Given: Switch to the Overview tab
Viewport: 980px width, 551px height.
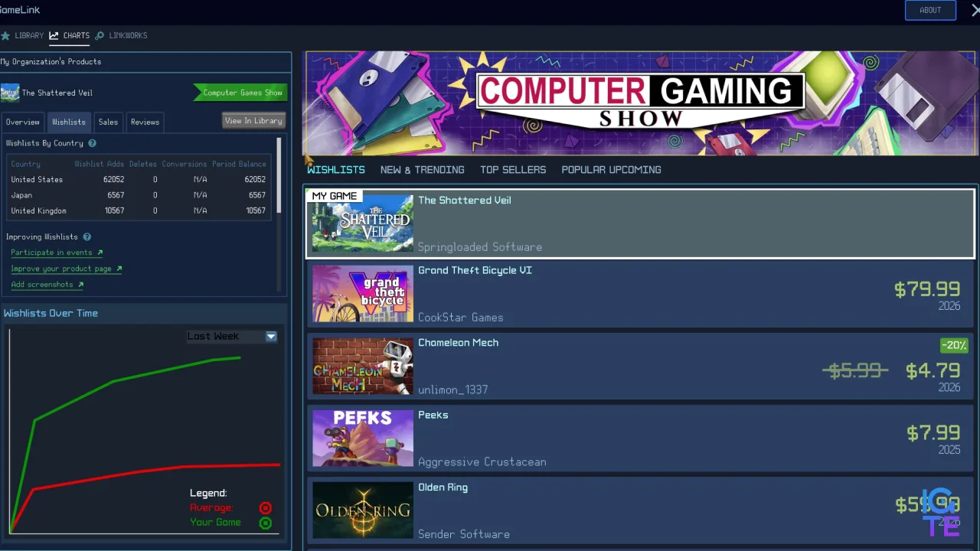Looking at the screenshot, I should coord(23,122).
